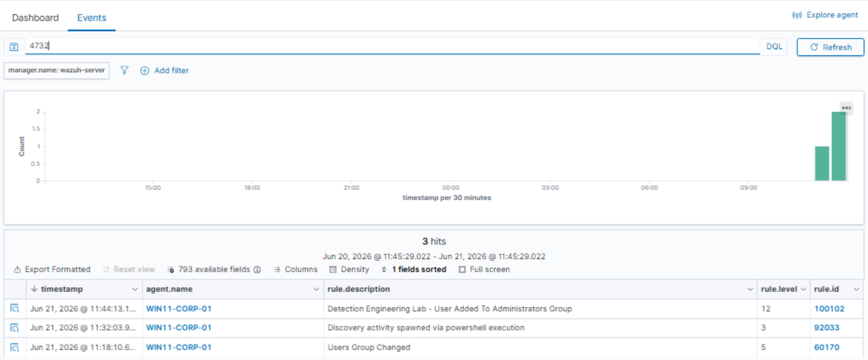This screenshot has width=868, height=360.
Task: Open the histogram options three-dots menu
Action: (x=846, y=108)
